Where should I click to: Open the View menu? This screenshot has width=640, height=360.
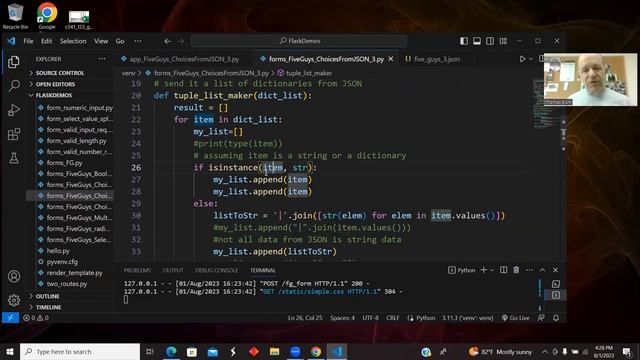[x=101, y=41]
